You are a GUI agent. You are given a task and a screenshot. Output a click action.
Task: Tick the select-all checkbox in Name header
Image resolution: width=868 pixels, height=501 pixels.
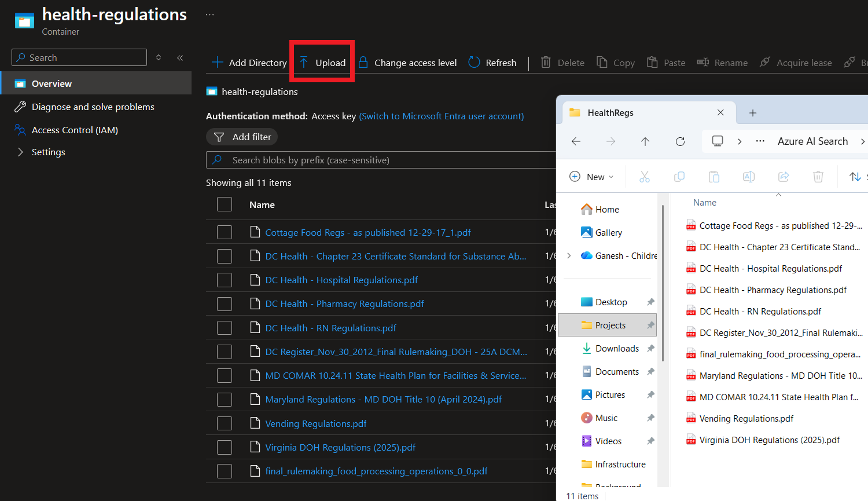(x=225, y=204)
